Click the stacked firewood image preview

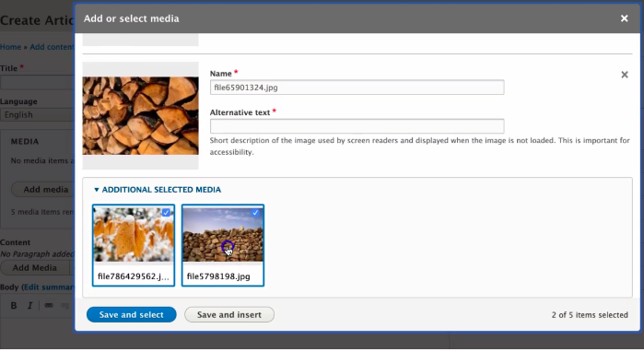click(x=140, y=116)
